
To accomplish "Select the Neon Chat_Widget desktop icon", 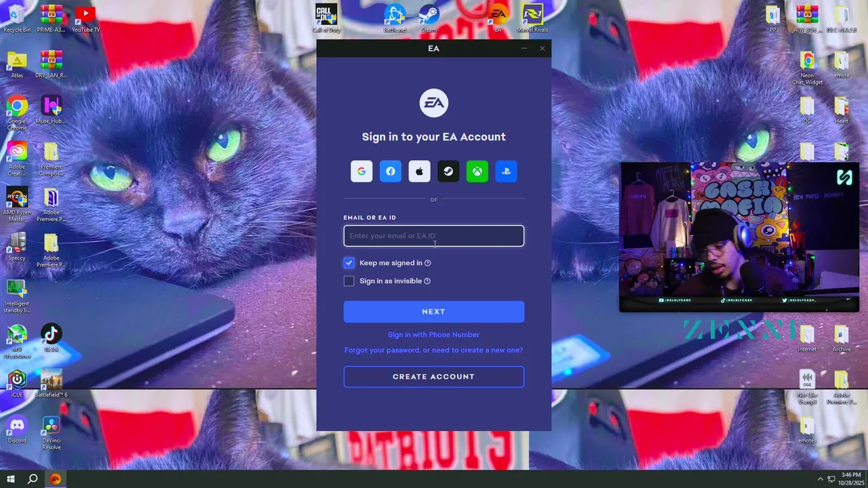I will 807,68.
